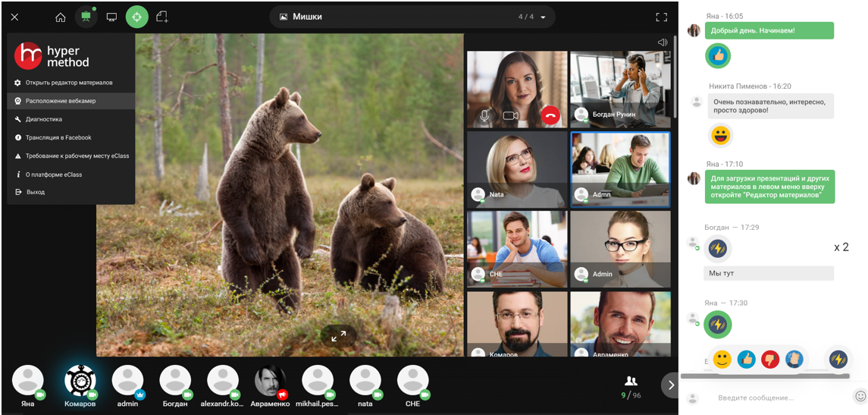Click Яна participant avatar
This screenshot has width=868, height=415.
click(28, 381)
